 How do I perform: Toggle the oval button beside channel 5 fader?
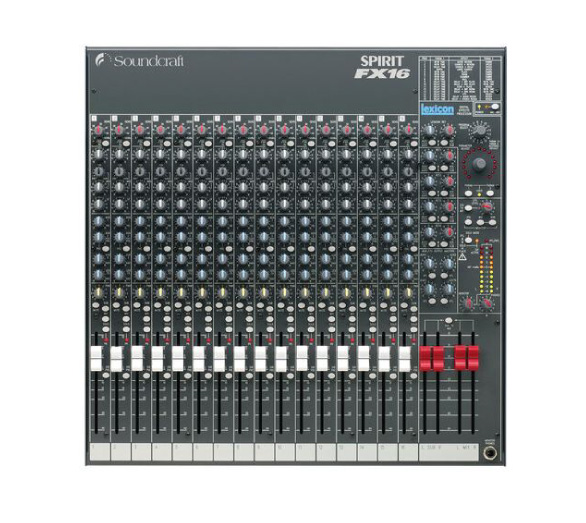[188, 376]
